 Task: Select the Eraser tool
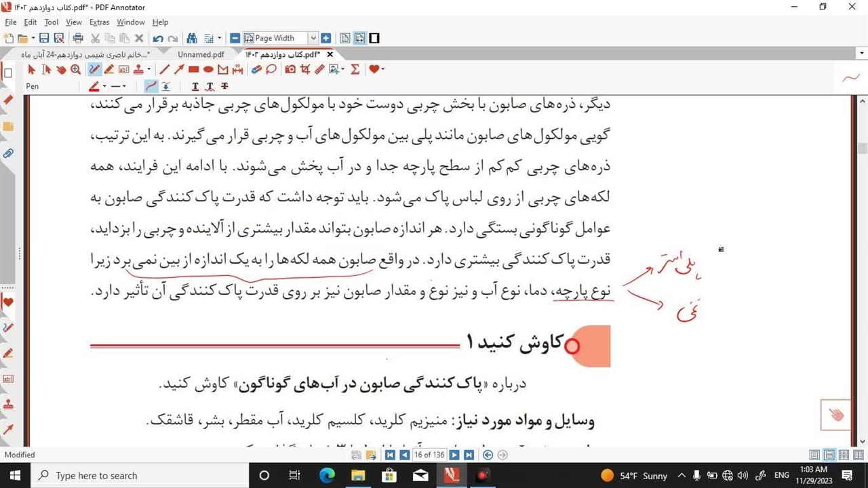click(256, 69)
